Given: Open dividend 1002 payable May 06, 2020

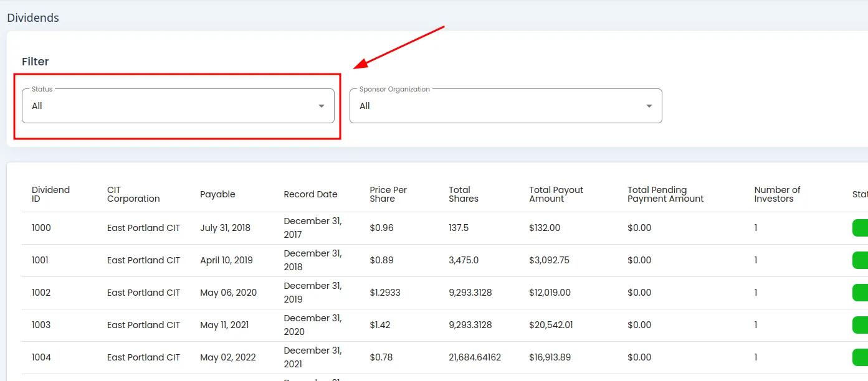Looking at the screenshot, I should [228, 293].
